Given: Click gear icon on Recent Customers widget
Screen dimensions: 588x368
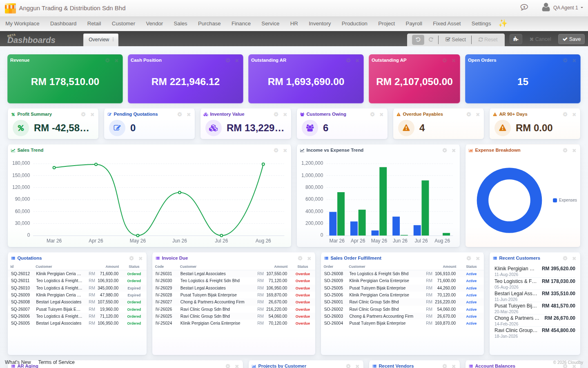Looking at the screenshot, I should [x=565, y=258].
